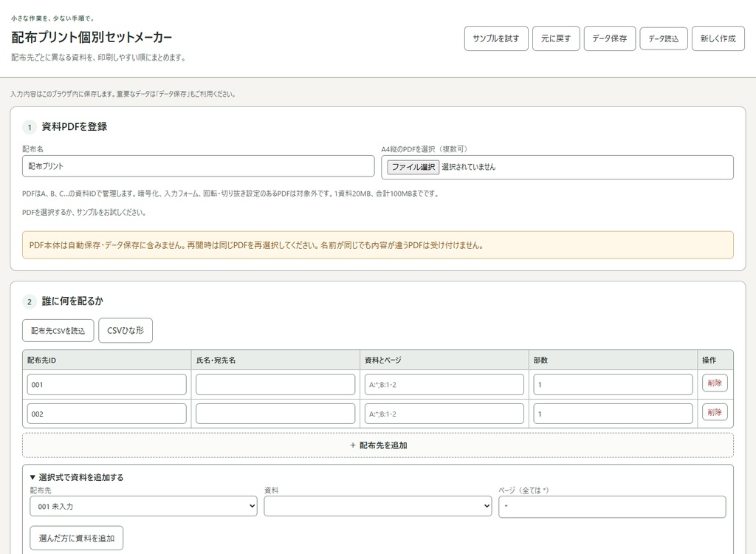The height and width of the screenshot is (554, 756).
Task: Focus the 部数 field in row 002
Action: pos(613,414)
